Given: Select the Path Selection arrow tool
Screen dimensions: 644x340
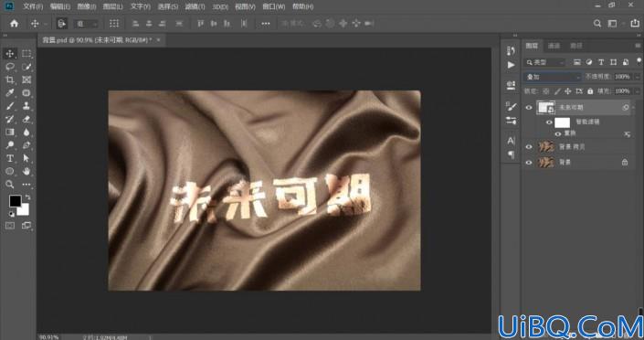Looking at the screenshot, I should click(x=26, y=158).
